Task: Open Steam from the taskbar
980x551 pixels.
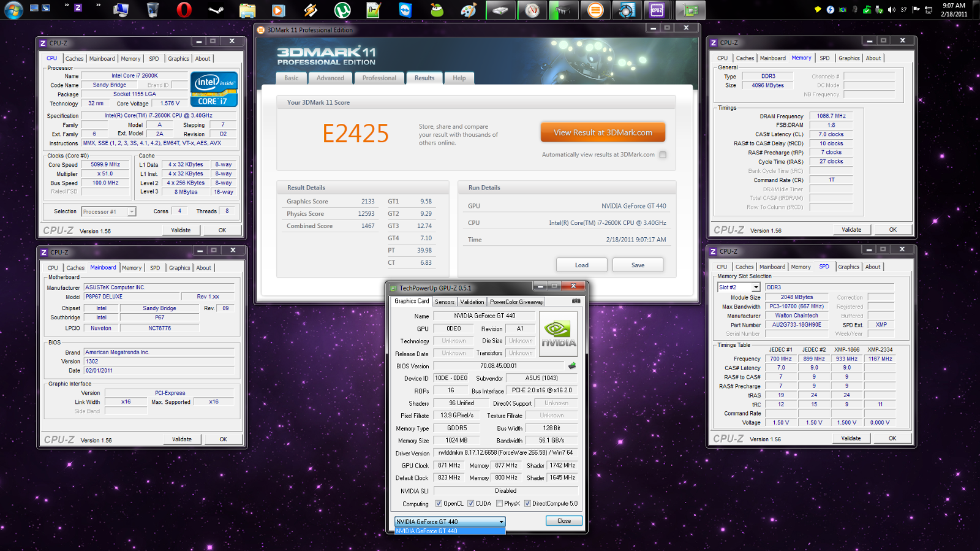Action: [216, 10]
